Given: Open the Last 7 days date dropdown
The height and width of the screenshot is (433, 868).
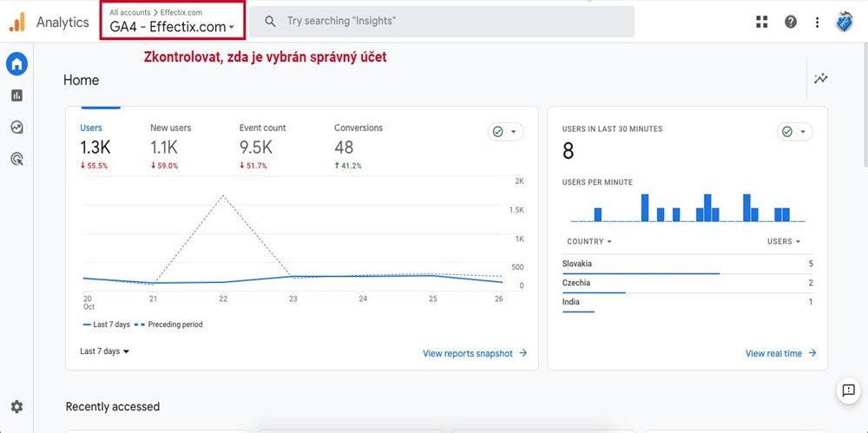Looking at the screenshot, I should pos(105,351).
